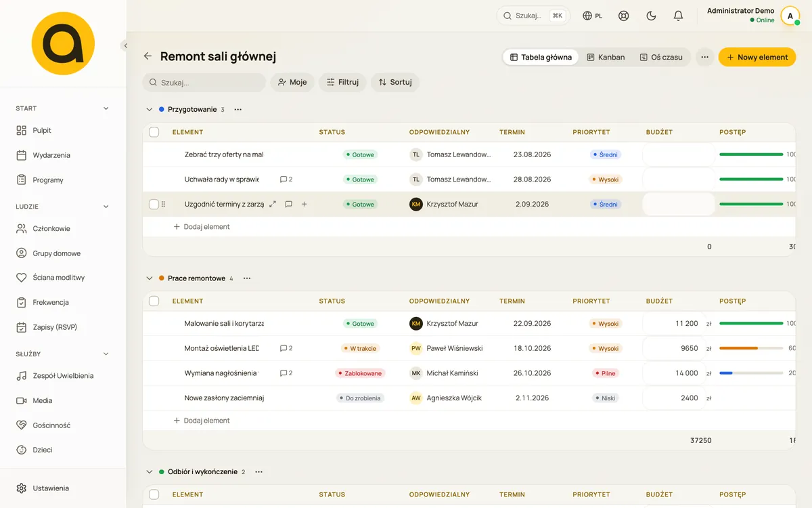The image size is (812, 508).
Task: Open options menu for Prace remontowe group
Action: (x=247, y=278)
